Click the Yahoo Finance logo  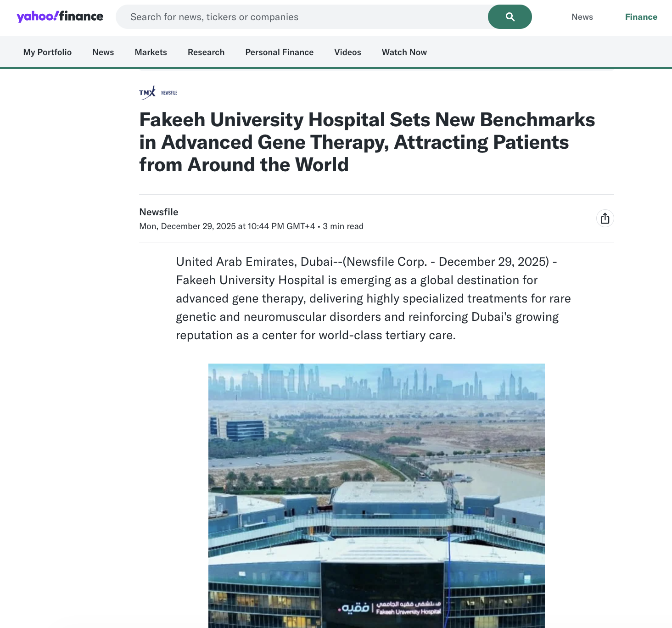click(60, 17)
